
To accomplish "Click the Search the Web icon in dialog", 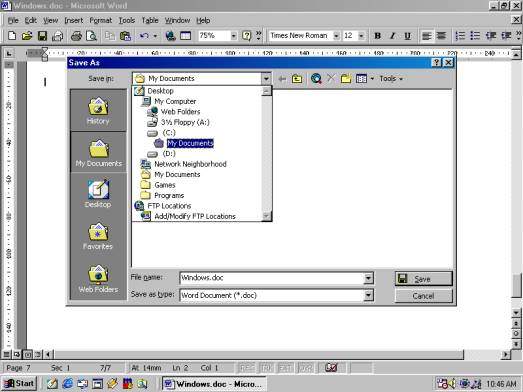I will 316,79.
